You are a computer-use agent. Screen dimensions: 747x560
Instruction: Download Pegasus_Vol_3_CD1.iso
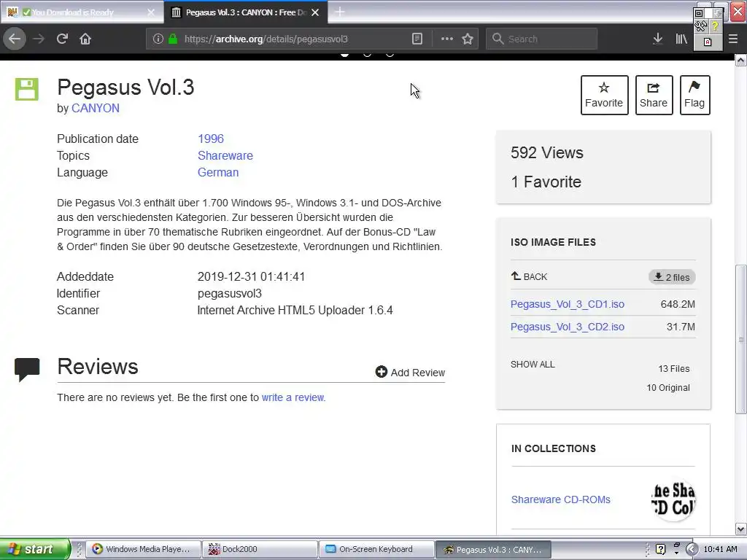568,304
